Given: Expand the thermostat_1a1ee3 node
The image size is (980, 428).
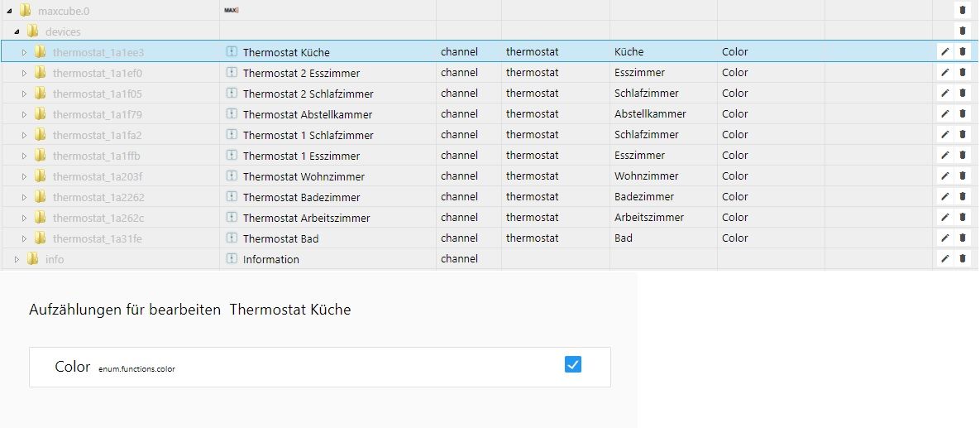Looking at the screenshot, I should (x=24, y=52).
